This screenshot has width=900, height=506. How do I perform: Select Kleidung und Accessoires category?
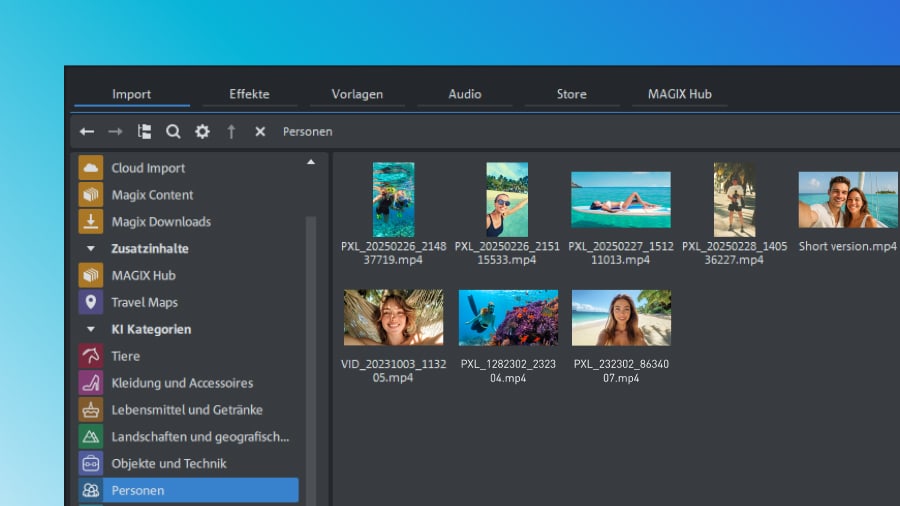point(181,383)
